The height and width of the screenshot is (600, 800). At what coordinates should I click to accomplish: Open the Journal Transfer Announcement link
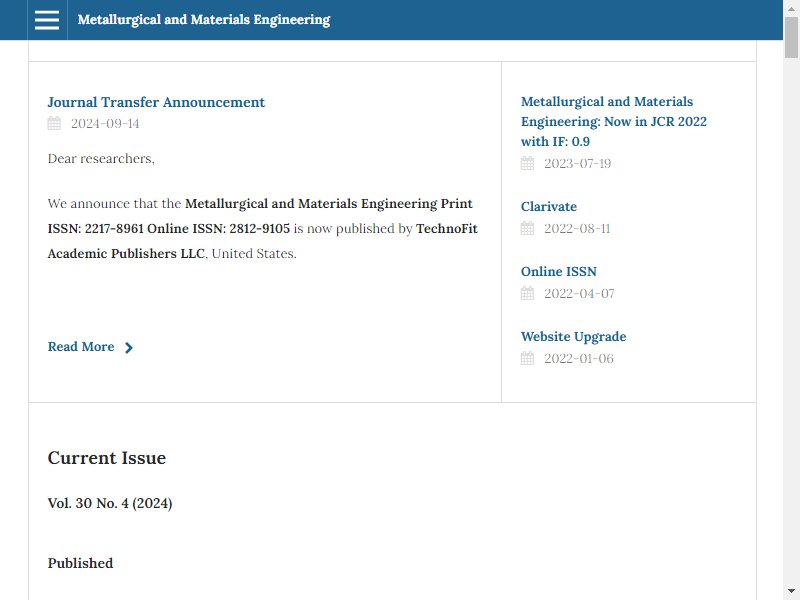(156, 102)
